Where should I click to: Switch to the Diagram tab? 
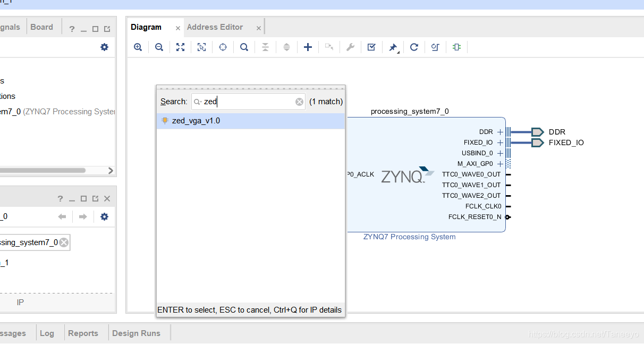pyautogui.click(x=146, y=27)
